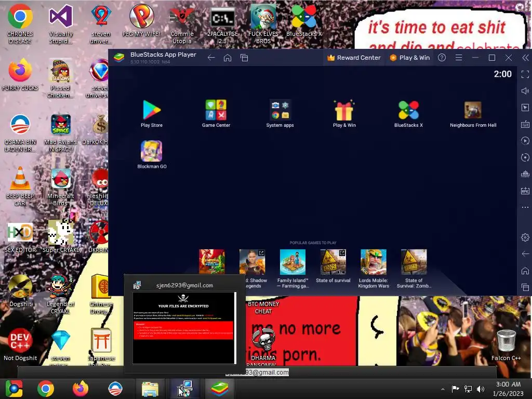This screenshot has width=532, height=399.
Task: Open File Explorer from taskbar
Action: (150, 389)
